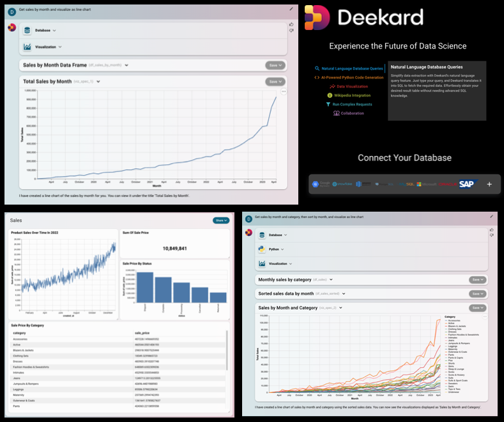Click the sale_price column header

tap(142, 333)
